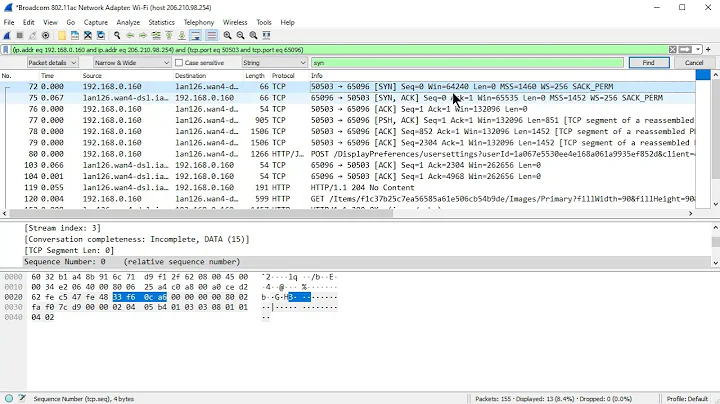Click the display filter expression field

click(339, 50)
